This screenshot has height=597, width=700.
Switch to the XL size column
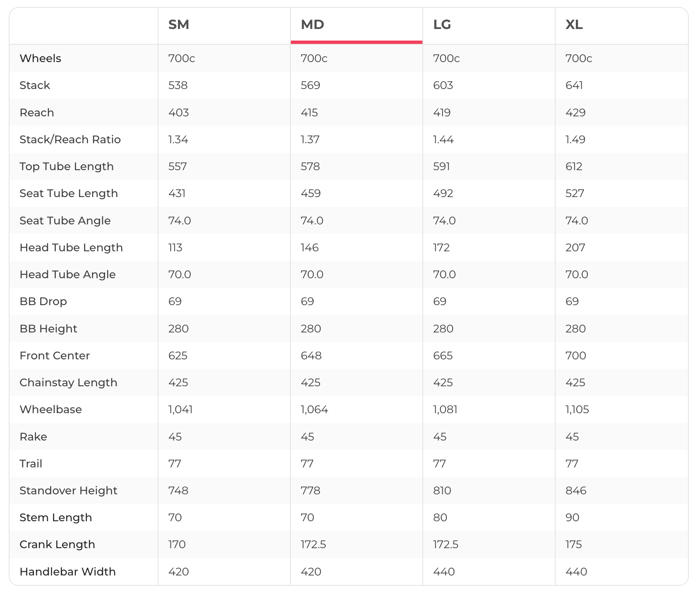[574, 25]
